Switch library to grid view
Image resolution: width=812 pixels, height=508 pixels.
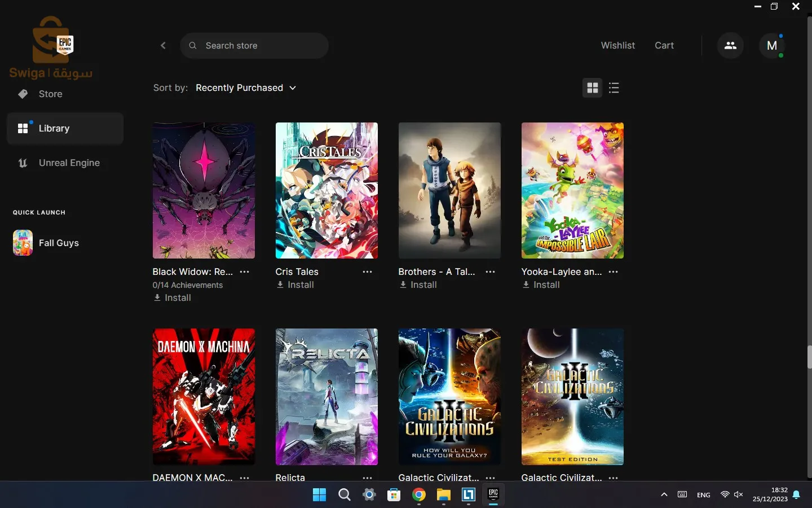[x=593, y=88]
